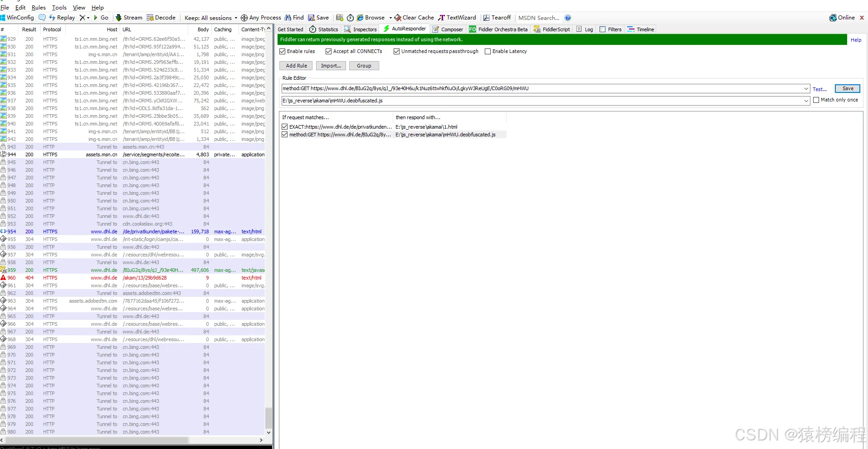Viewport: 868px width, 449px height.
Task: Click the Online status indicator
Action: click(842, 18)
